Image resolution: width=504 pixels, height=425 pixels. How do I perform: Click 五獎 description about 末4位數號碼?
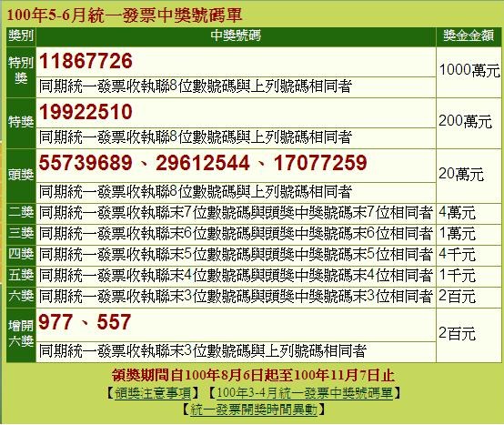(x=236, y=276)
